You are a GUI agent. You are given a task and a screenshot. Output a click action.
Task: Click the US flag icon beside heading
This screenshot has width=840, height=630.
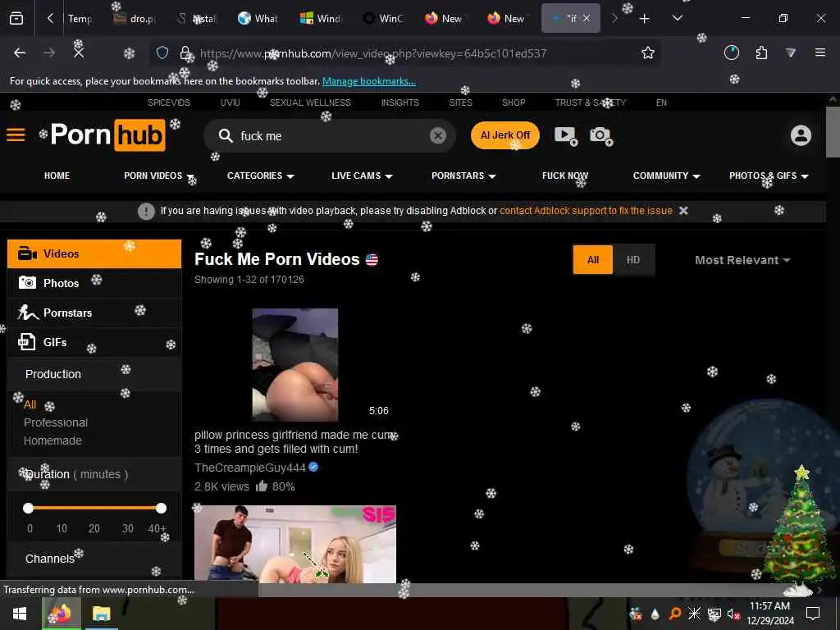pyautogui.click(x=372, y=260)
